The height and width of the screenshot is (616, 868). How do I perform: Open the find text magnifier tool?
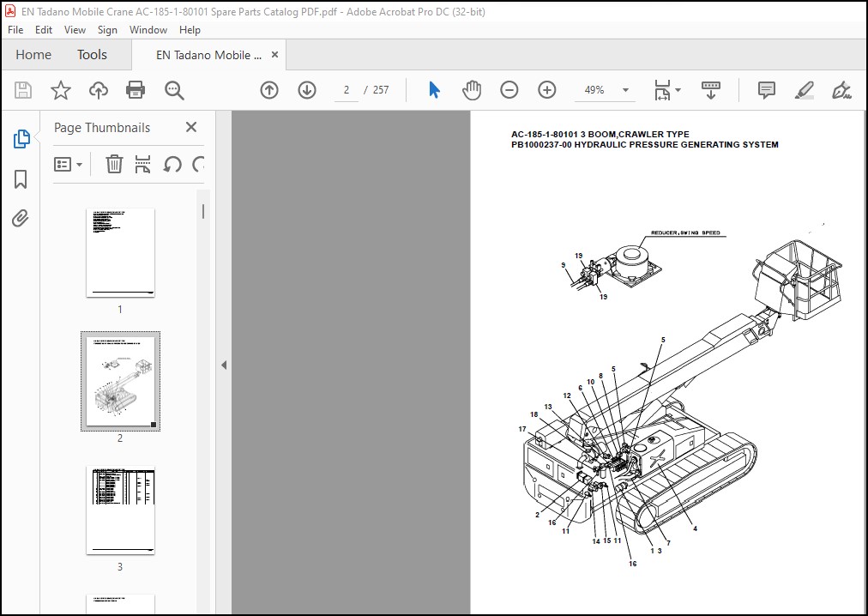pyautogui.click(x=174, y=90)
